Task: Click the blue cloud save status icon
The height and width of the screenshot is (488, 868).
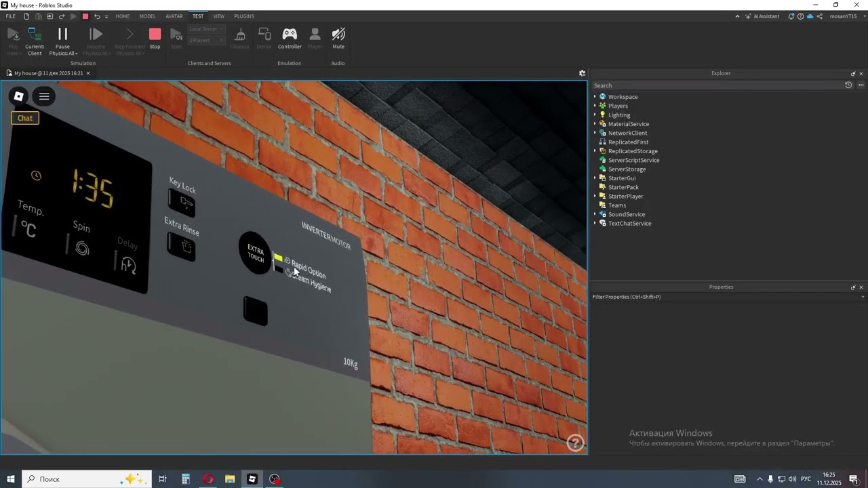Action: 810,16
